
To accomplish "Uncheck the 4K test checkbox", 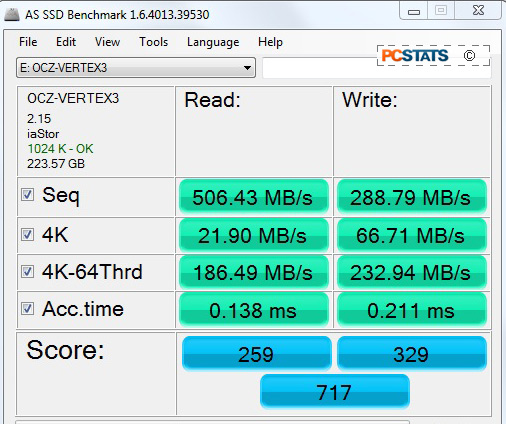I will coord(27,234).
